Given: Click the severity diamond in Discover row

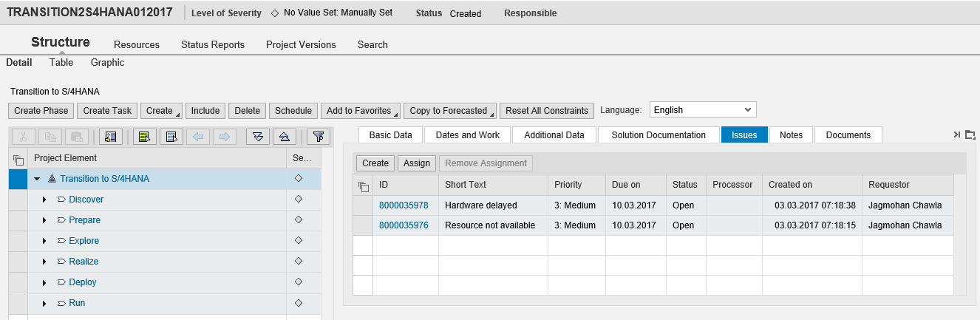Looking at the screenshot, I should 298,199.
